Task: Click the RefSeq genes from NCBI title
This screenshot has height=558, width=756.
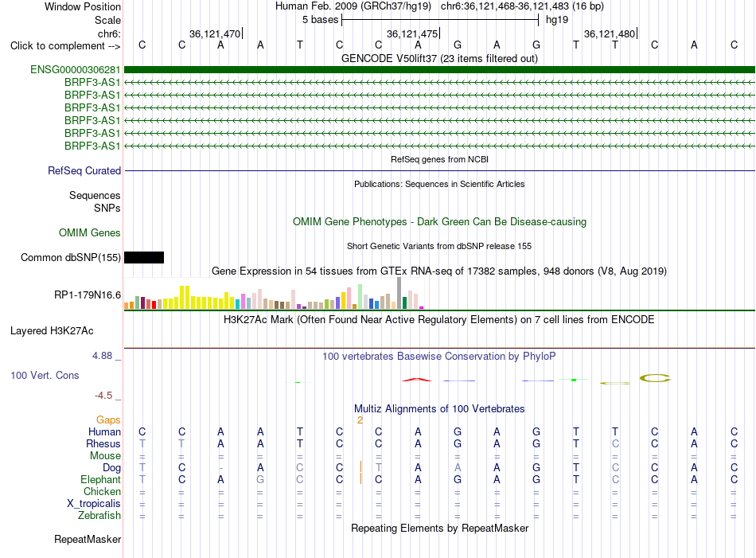Action: (x=439, y=159)
